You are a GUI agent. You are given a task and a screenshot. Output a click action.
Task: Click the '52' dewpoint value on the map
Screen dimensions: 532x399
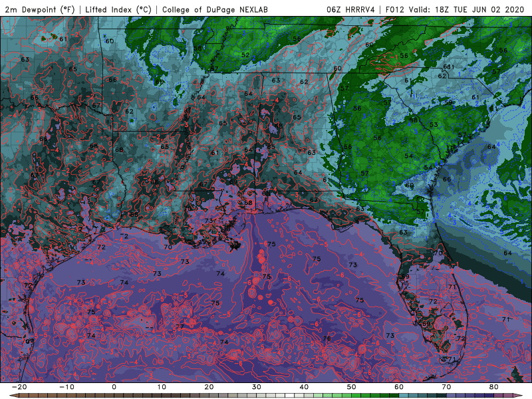pyautogui.click(x=245, y=55)
